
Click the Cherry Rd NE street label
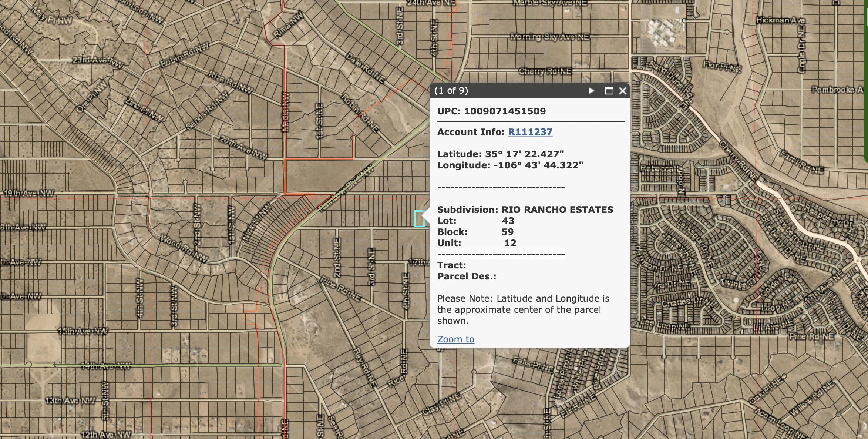pos(545,71)
